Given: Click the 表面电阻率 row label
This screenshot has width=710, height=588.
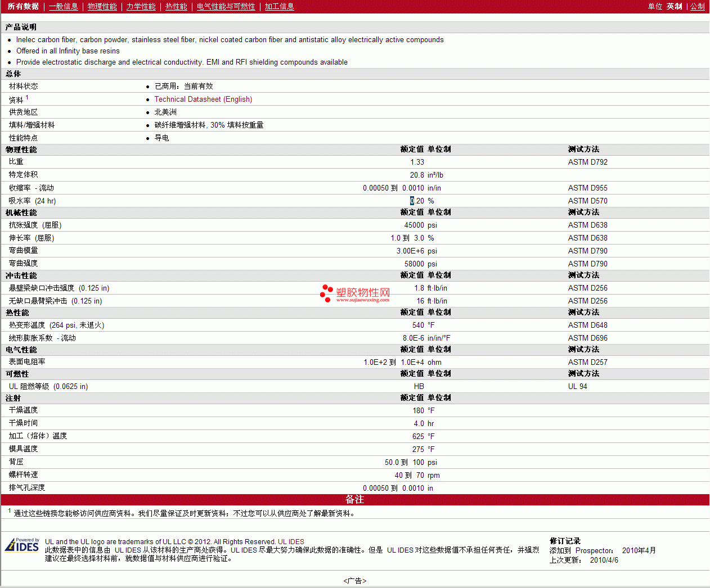Looking at the screenshot, I should pyautogui.click(x=27, y=362).
